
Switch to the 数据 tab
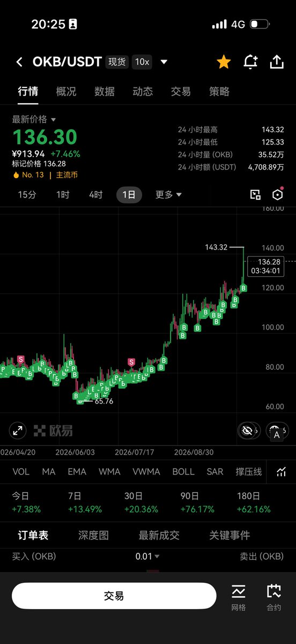(x=105, y=92)
